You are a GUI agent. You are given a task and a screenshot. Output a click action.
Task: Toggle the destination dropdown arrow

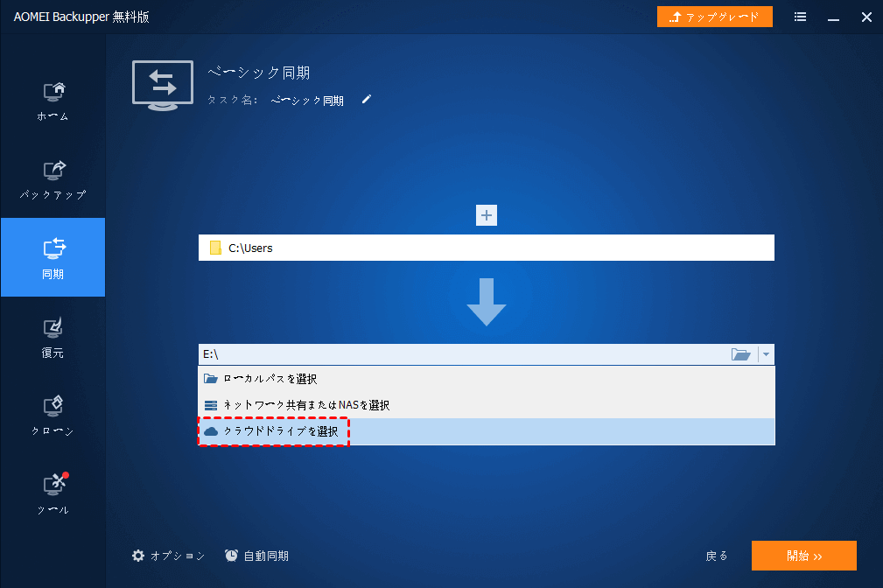(x=766, y=354)
